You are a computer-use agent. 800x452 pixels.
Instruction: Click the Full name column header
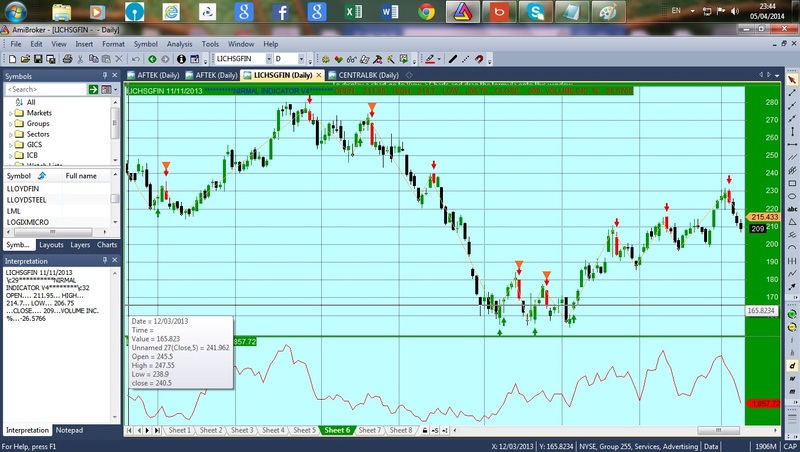coord(81,175)
